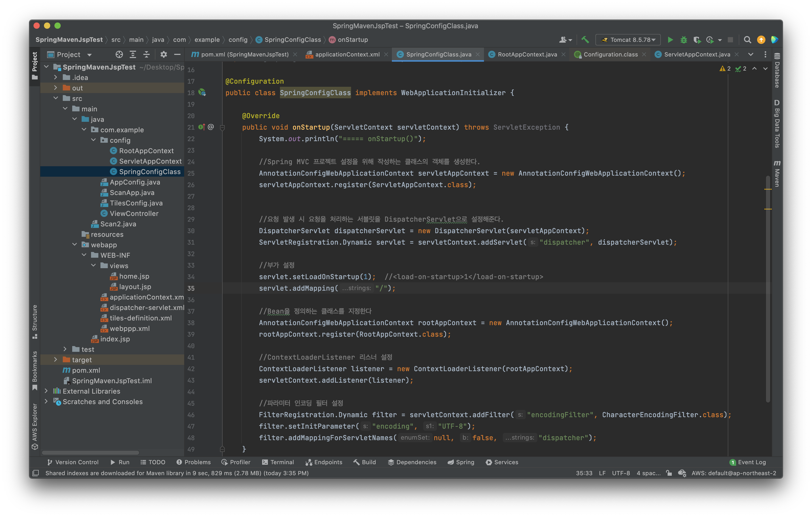Screen dimensions: 812x517
Task: Toggle the Structure tool window button
Action: pos(35,321)
